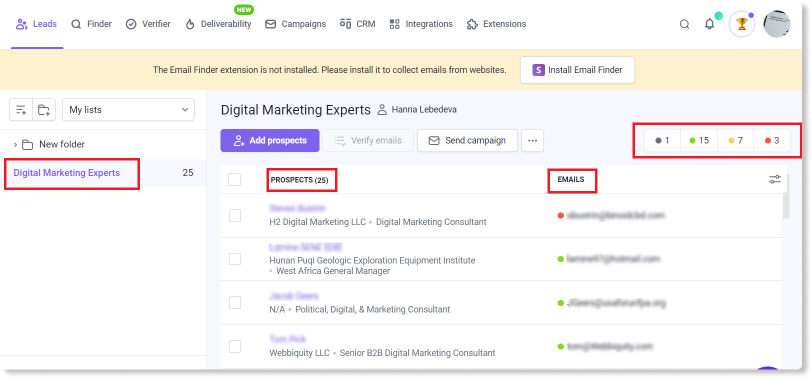Open the notifications bell icon
The height and width of the screenshot is (379, 812).
[x=710, y=24]
